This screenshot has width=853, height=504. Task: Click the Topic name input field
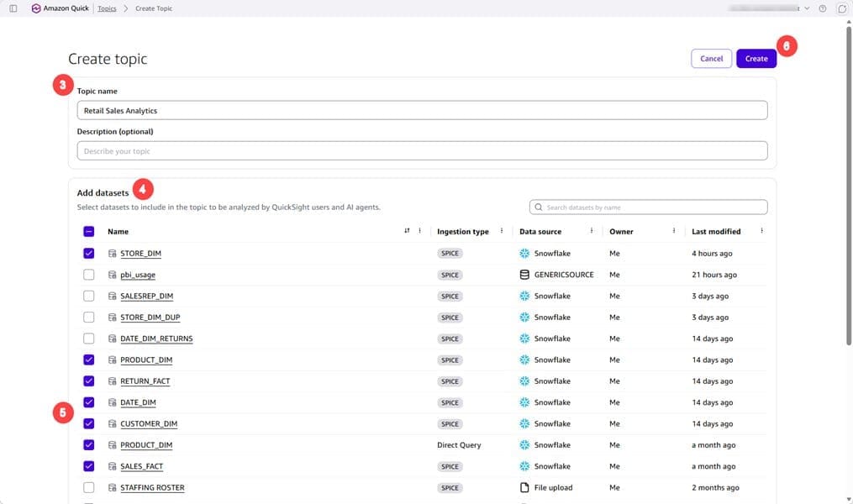click(x=422, y=110)
